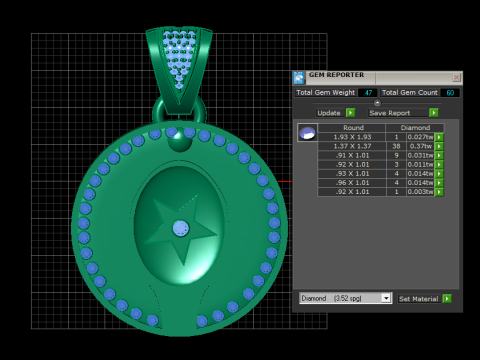Click the 0.027tw weight cell
This screenshot has height=360, width=480.
[x=421, y=137]
